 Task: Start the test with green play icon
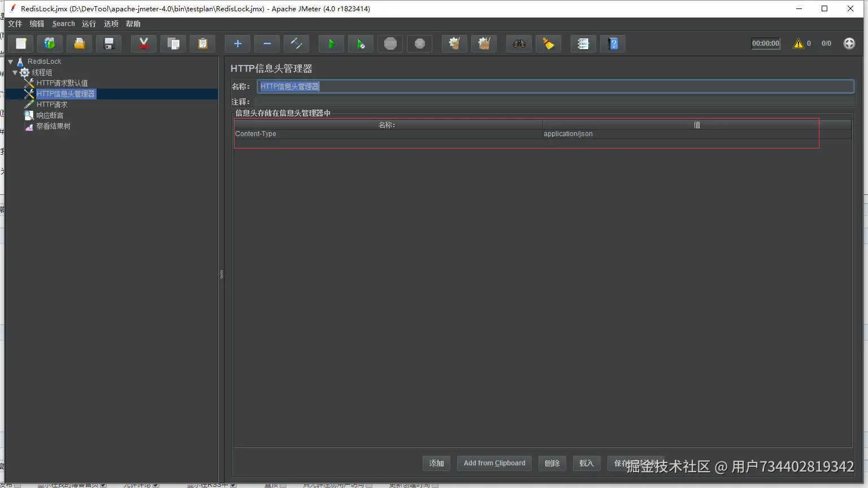331,43
